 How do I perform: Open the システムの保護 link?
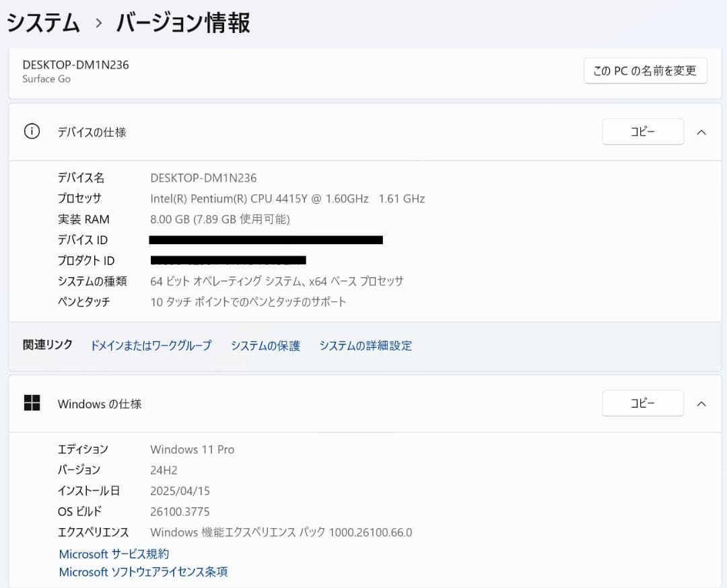[x=265, y=345]
